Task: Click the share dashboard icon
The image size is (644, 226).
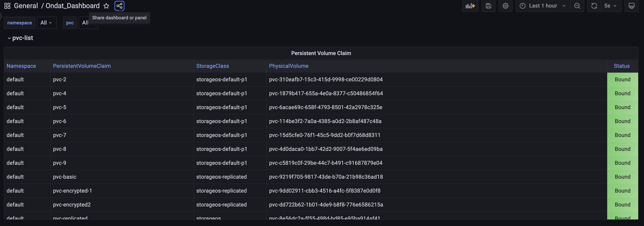Action: [119, 6]
